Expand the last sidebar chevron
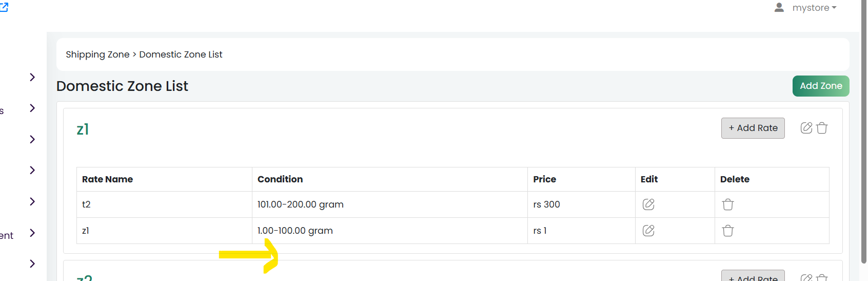 32,264
